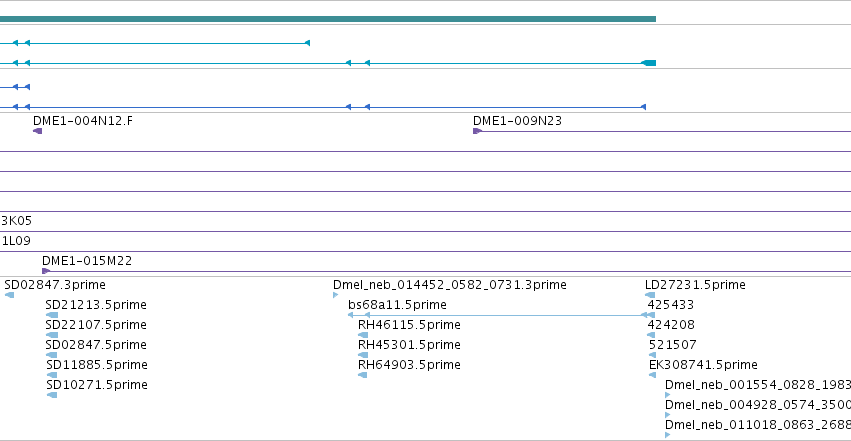Select the LD27231.5prime label
Image resolution: width=851 pixels, height=441 pixels.
(695, 284)
